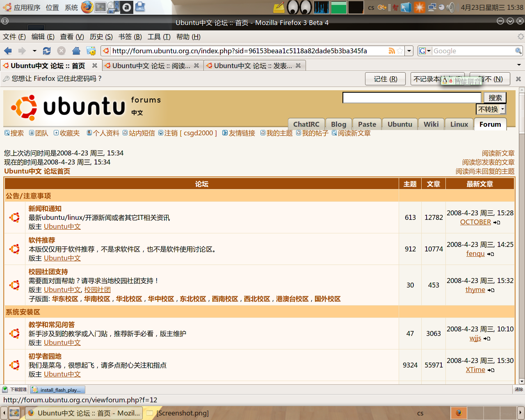Open the 不转换 conversion dropdown
The height and width of the screenshot is (420, 525).
[491, 109]
